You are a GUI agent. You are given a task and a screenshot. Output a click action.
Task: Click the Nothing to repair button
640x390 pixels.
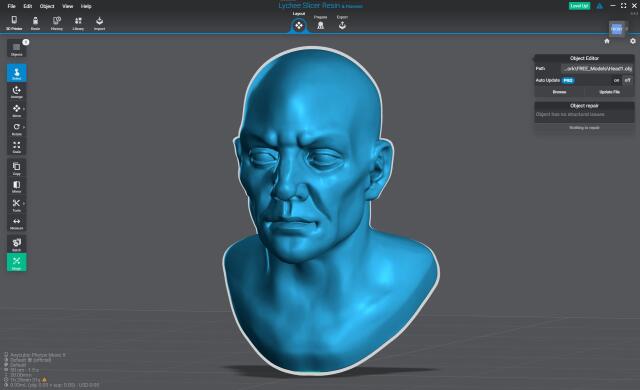(584, 128)
